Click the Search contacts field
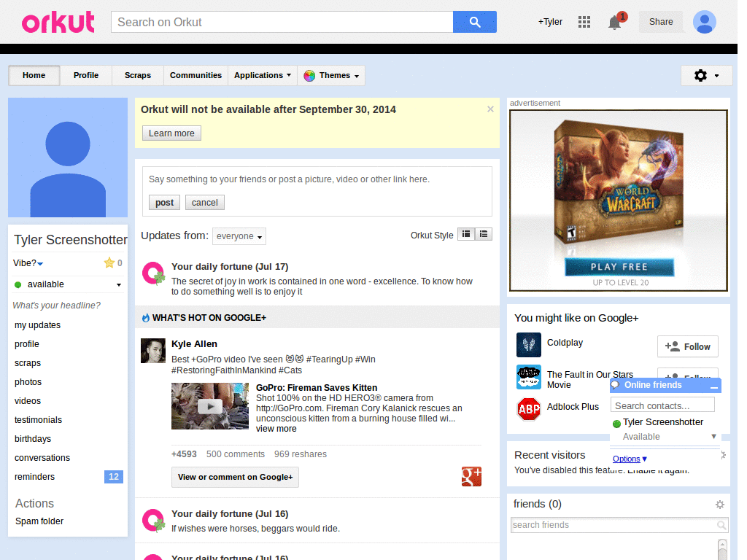 click(x=662, y=405)
